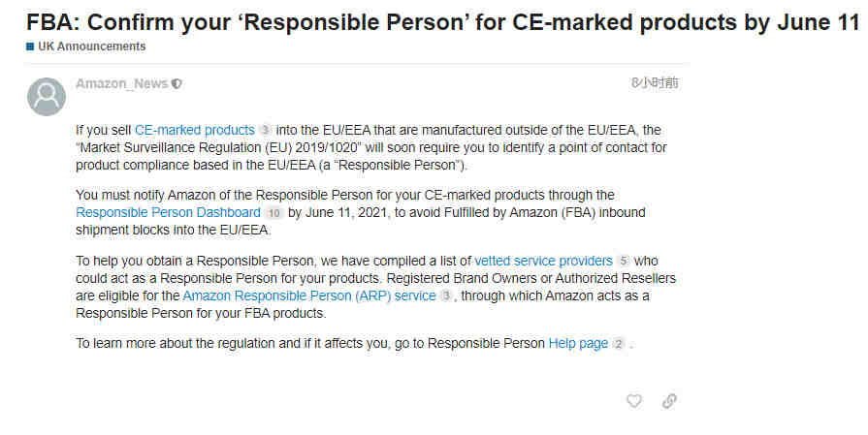The image size is (868, 435).
Task: Open the Amazon_News user avatar
Action: click(x=47, y=97)
